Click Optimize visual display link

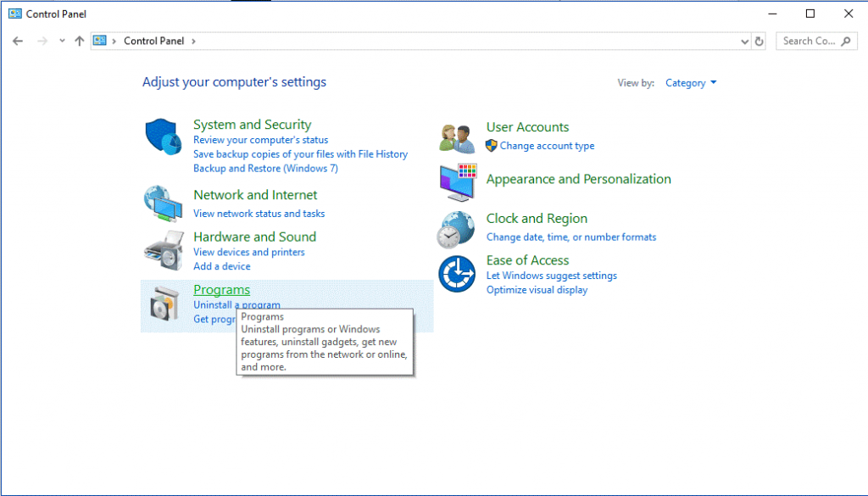(x=537, y=290)
